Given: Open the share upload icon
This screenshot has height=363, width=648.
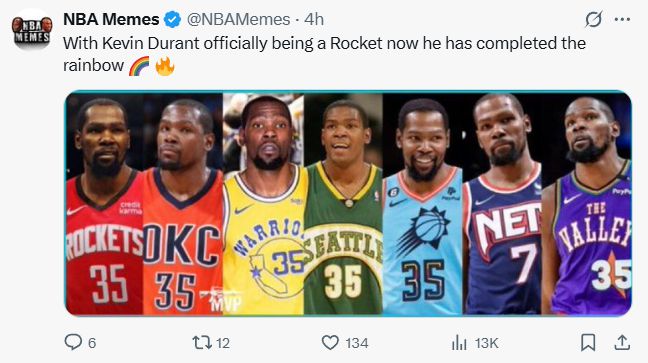Looking at the screenshot, I should tap(622, 342).
